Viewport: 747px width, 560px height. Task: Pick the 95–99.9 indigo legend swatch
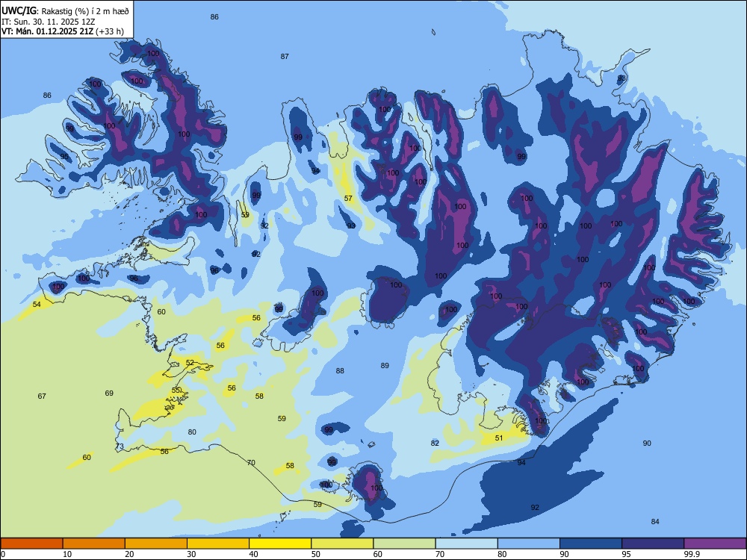(653, 544)
